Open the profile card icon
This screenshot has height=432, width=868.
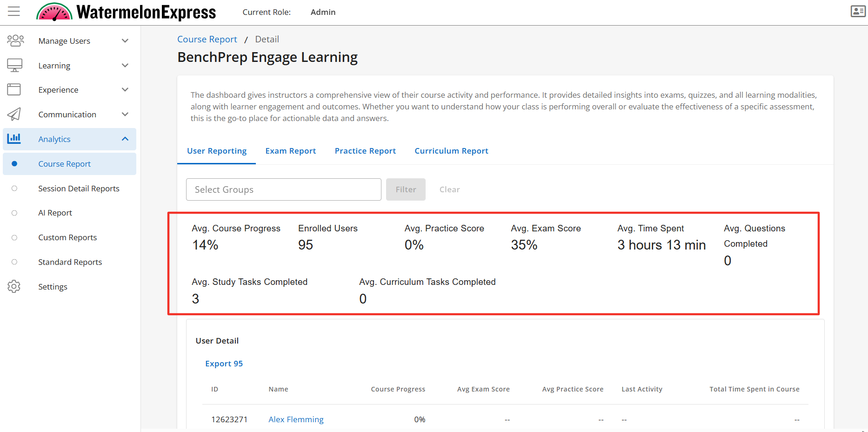point(858,11)
